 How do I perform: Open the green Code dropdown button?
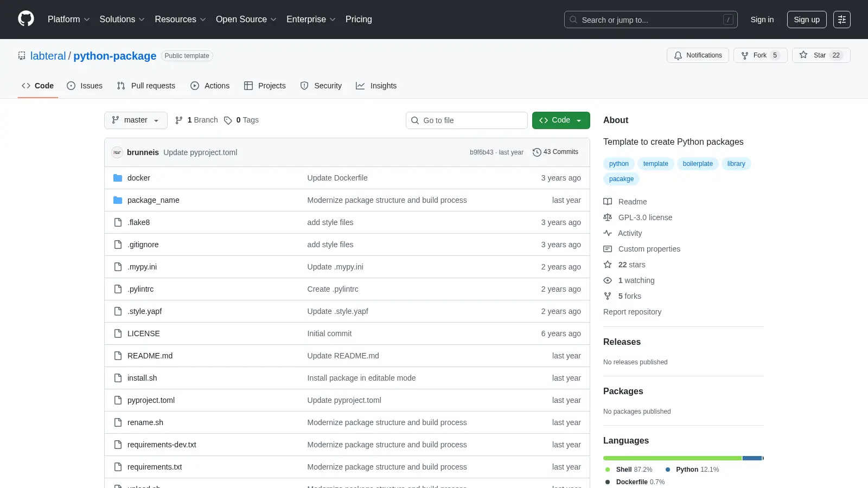tap(561, 120)
